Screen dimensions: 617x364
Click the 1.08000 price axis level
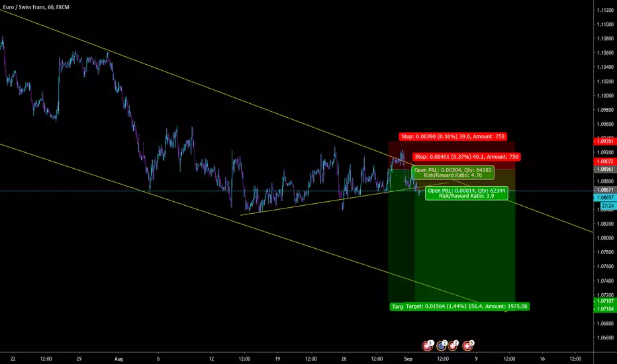tap(605, 238)
